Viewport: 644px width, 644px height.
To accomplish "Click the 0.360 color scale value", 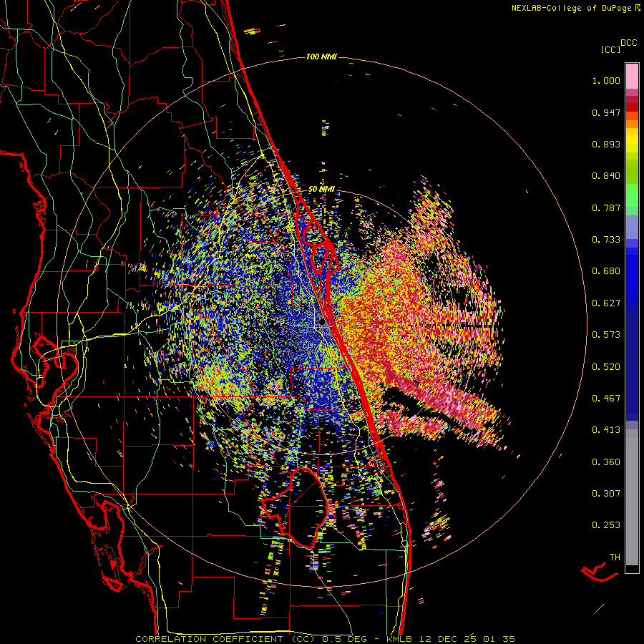I will [606, 462].
